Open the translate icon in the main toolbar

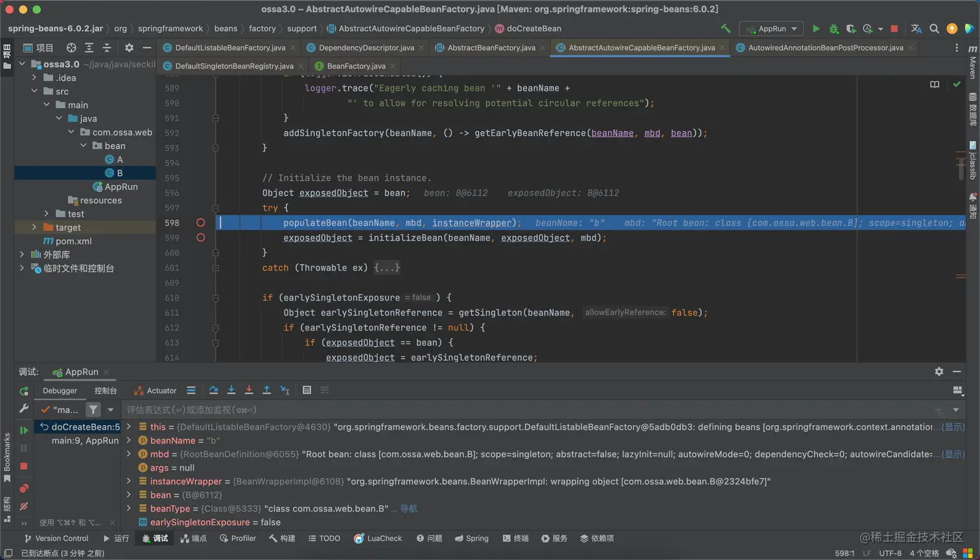click(x=916, y=29)
